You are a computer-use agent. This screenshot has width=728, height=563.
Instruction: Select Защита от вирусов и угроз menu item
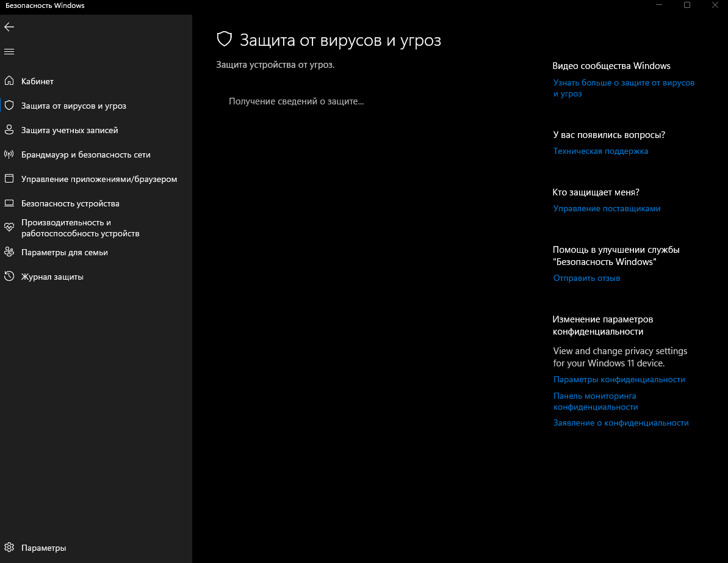pyautogui.click(x=96, y=106)
